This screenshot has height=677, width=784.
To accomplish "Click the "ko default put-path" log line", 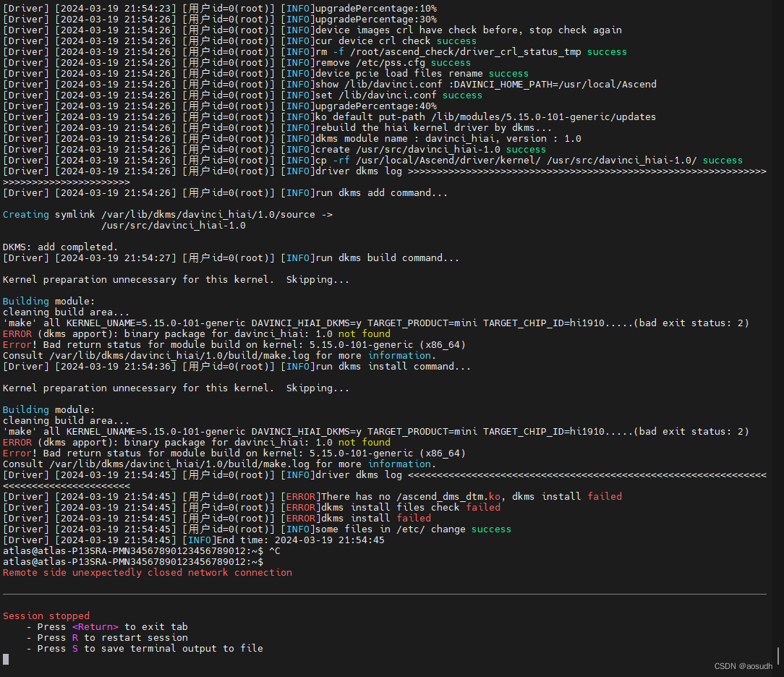I will tap(330, 117).
